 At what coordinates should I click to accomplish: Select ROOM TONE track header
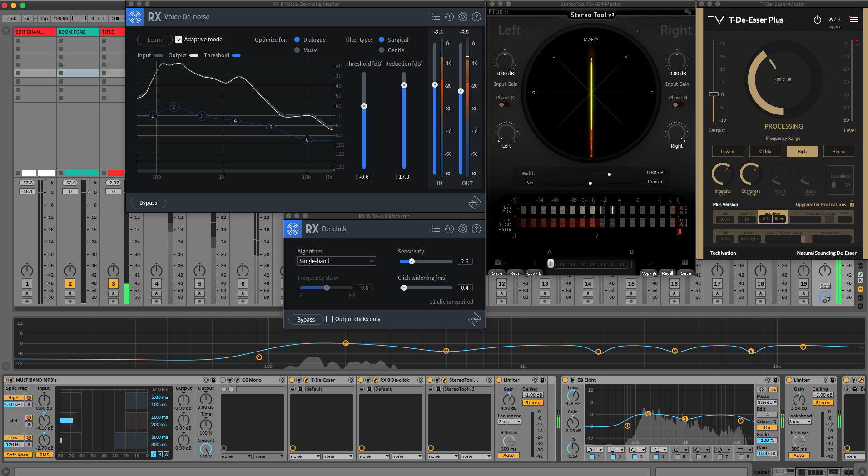tap(78, 32)
